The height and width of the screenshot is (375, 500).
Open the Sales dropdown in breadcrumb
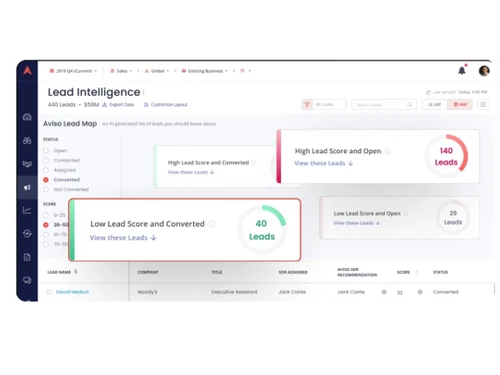(x=121, y=71)
